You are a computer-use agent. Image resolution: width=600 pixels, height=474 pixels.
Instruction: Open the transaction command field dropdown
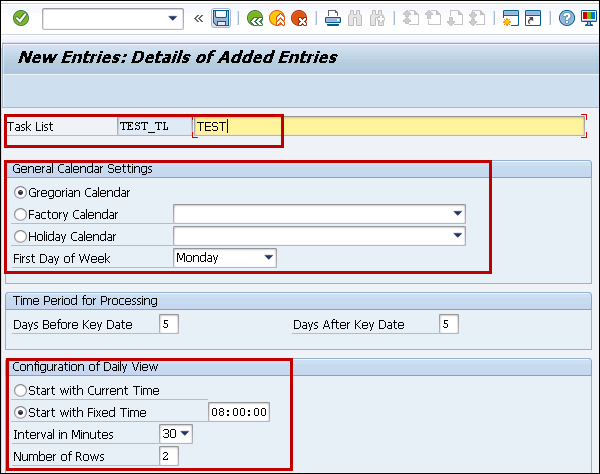(174, 18)
